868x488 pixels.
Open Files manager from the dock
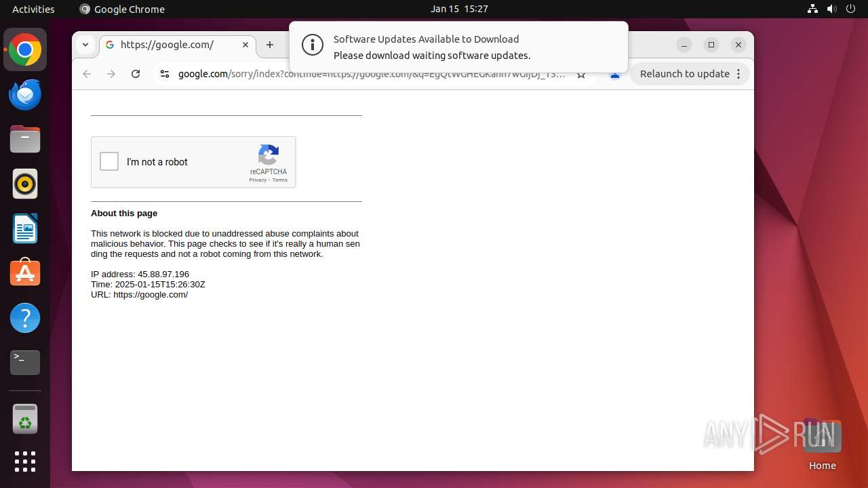(x=25, y=139)
